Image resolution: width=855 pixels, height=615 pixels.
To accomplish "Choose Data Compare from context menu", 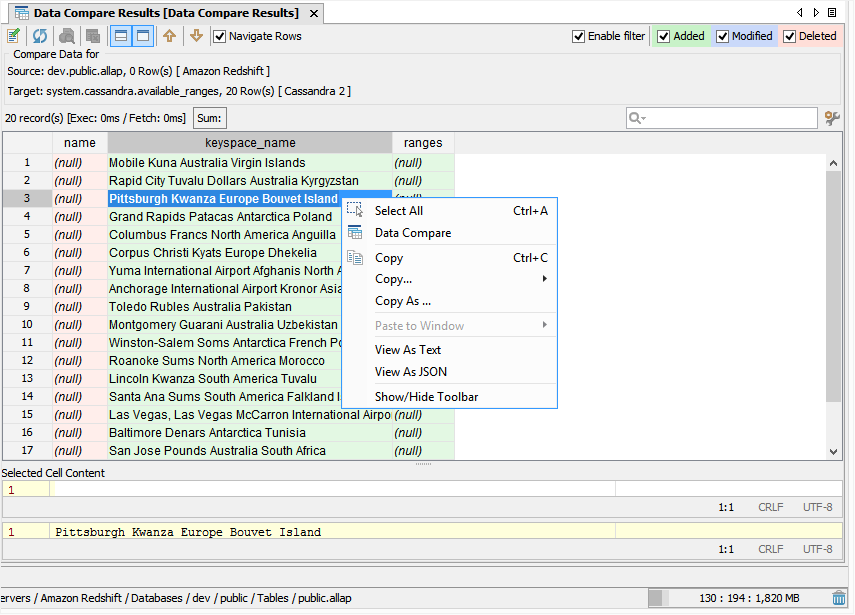I will pos(449,233).
